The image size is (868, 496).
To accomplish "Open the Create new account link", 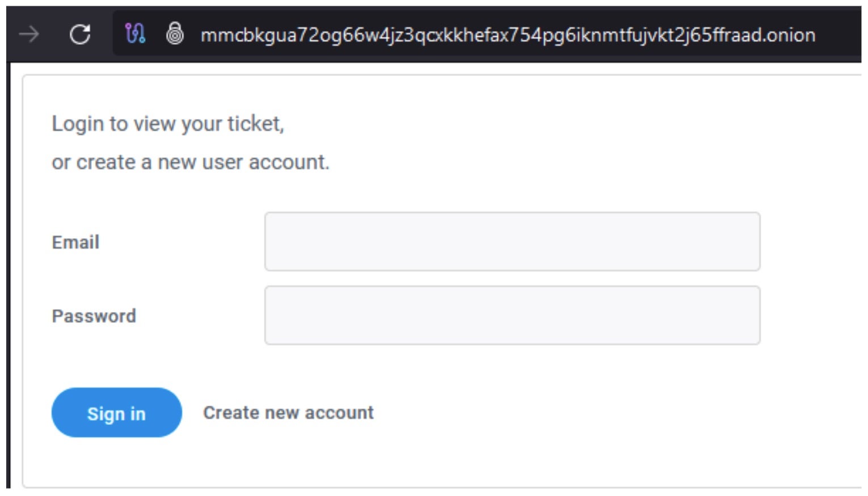I will point(288,413).
